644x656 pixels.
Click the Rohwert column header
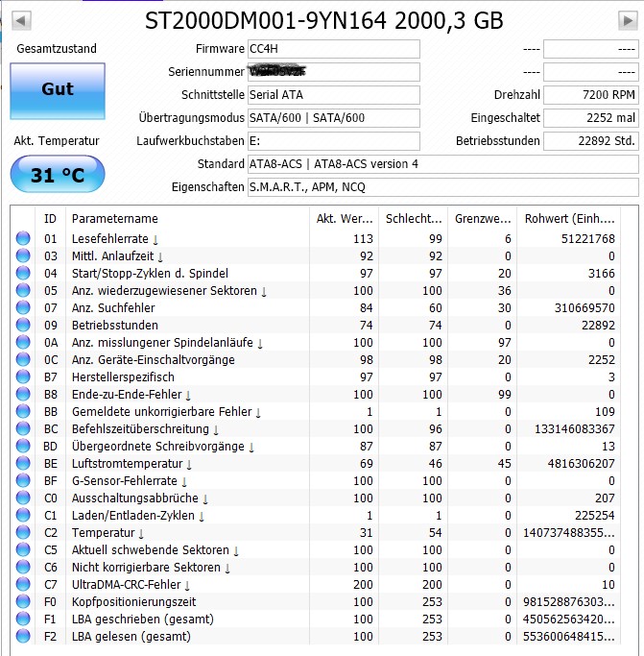coord(569,218)
